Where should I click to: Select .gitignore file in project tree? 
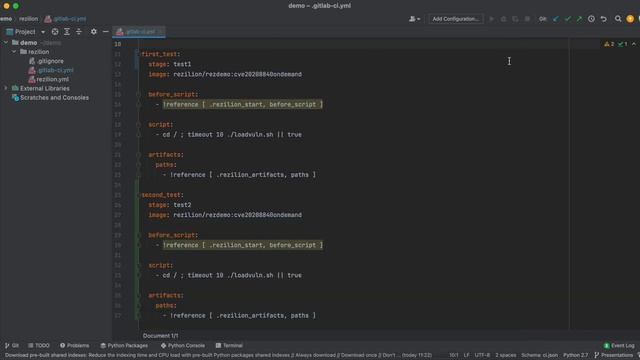coord(46,61)
